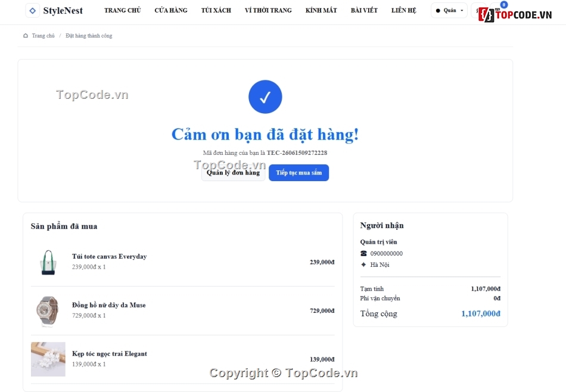Click the Người nhận heading
This screenshot has height=392, width=566.
tap(382, 225)
